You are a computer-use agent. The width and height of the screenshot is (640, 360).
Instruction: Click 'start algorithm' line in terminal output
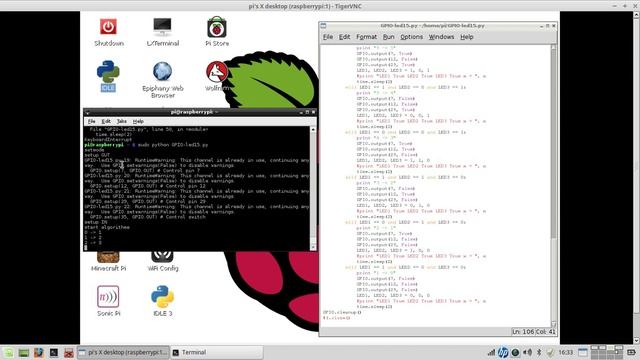tap(107, 227)
